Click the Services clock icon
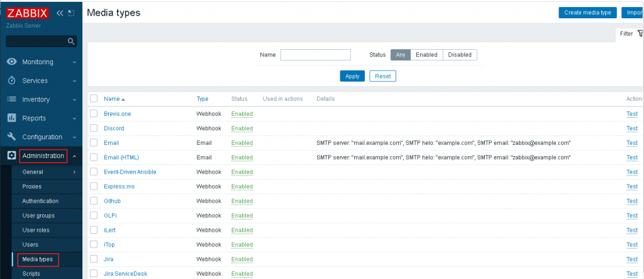 tap(12, 81)
